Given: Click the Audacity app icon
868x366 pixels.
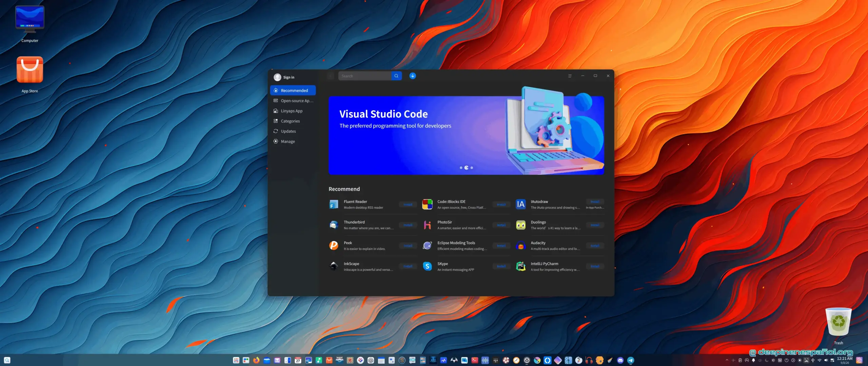Looking at the screenshot, I should click(521, 246).
